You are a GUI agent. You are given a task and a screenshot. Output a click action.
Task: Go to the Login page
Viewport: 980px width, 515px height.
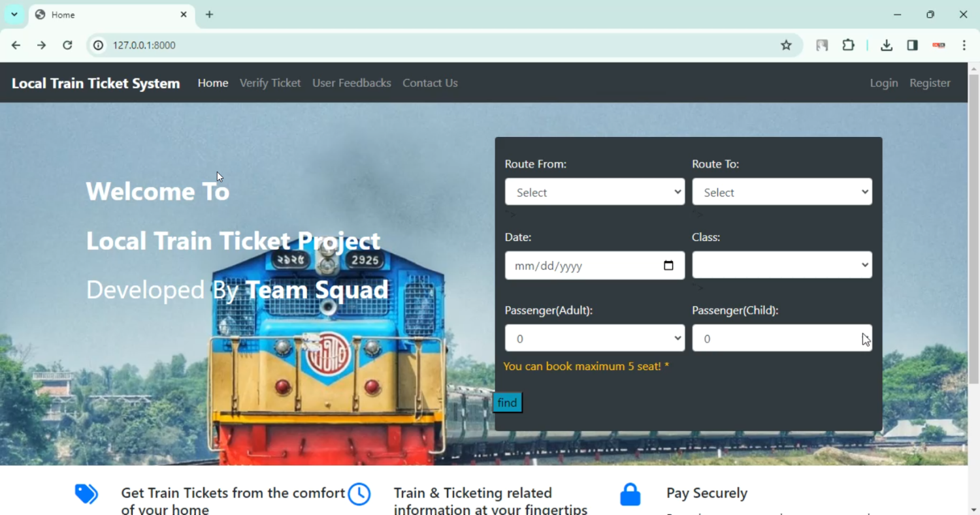click(x=884, y=83)
